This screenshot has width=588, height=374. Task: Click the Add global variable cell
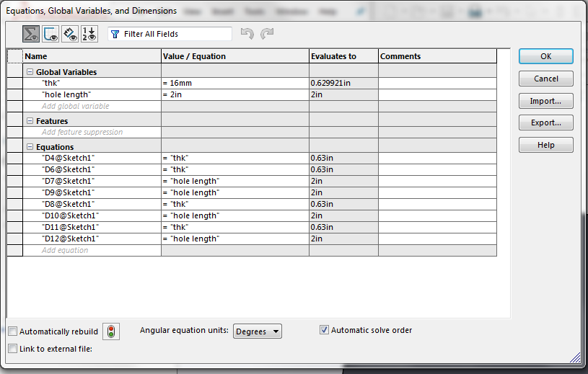92,107
